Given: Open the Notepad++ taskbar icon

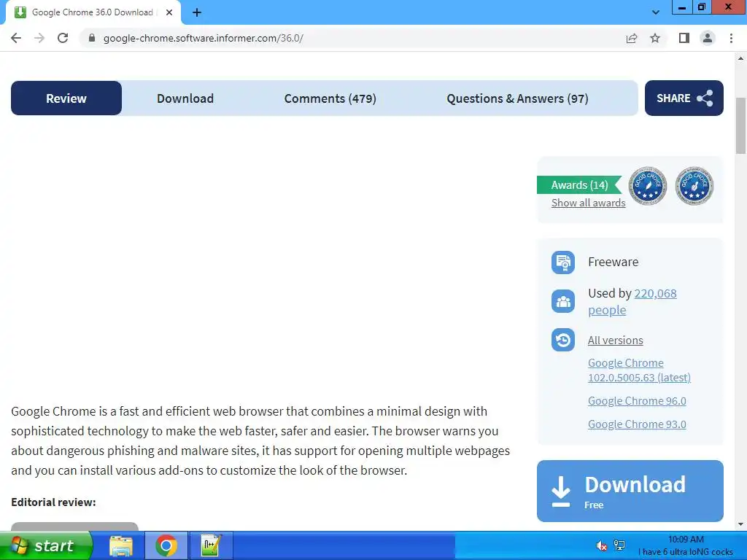Looking at the screenshot, I should click(x=211, y=545).
